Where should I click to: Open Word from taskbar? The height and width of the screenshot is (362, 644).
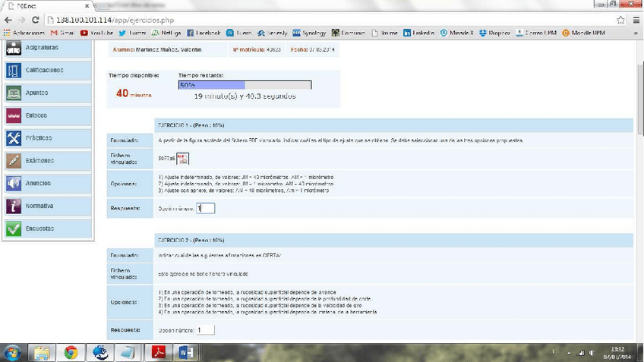coord(186,353)
